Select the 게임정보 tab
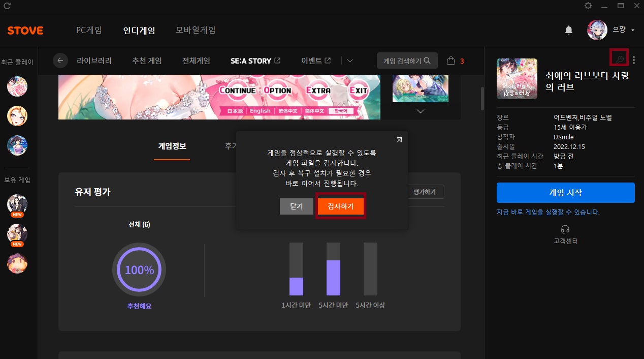The height and width of the screenshot is (359, 644). tap(172, 146)
